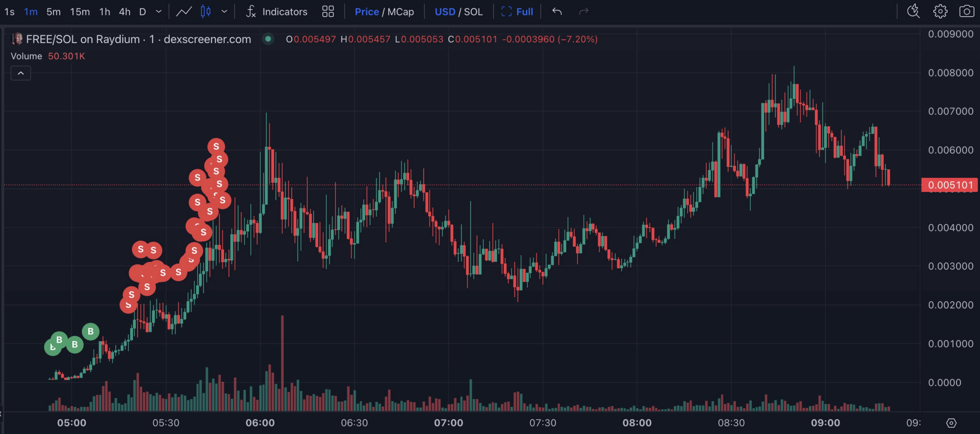Screen dimensions: 980x434
Task: Toggle chart display to MCap
Action: 401,11
